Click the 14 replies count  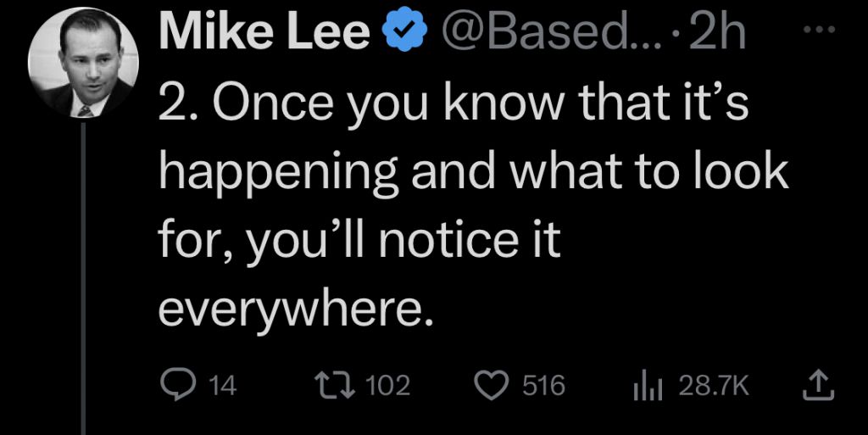point(223,386)
